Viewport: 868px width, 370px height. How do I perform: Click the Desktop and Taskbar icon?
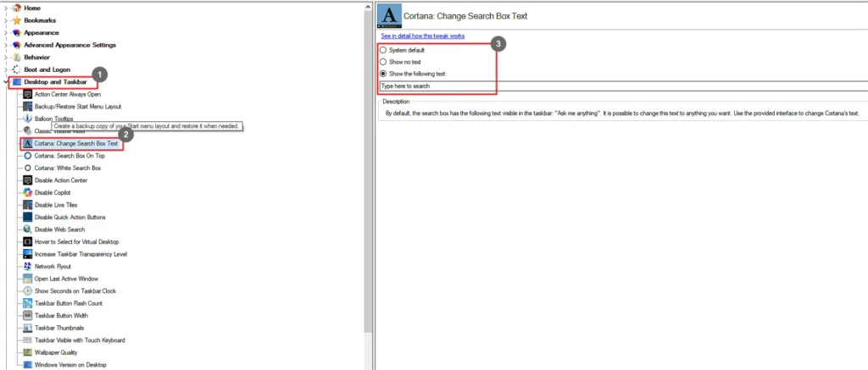(17, 82)
